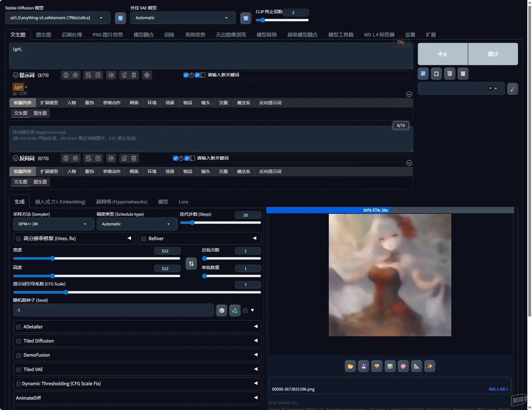Refresh the Stable Diffusion model list
Viewport: 532px width, 410px height.
[x=120, y=18]
